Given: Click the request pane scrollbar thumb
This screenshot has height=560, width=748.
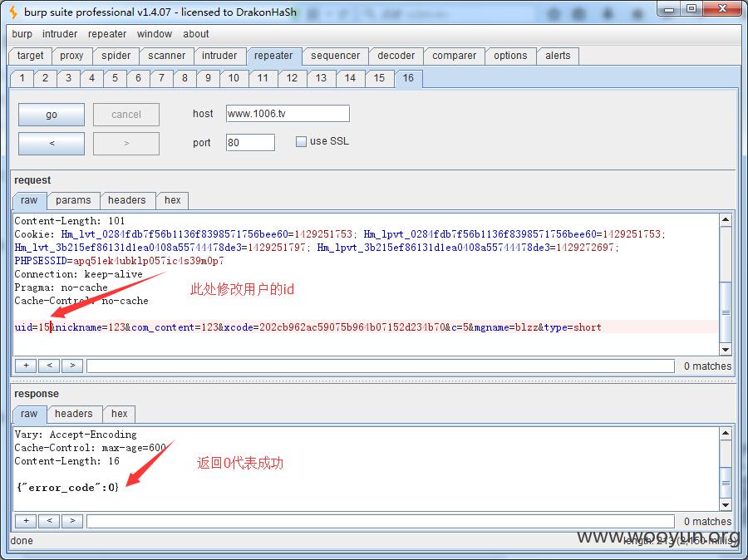Looking at the screenshot, I should coord(726,312).
